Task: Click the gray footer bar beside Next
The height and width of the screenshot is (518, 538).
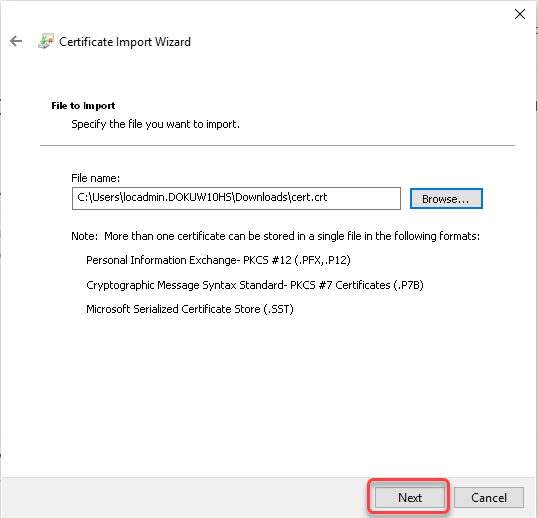Action: [185, 497]
